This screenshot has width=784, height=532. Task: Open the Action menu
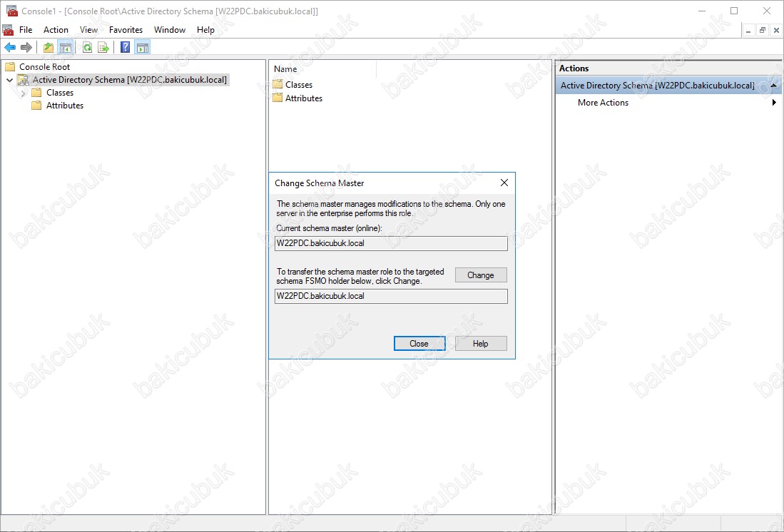(x=56, y=29)
